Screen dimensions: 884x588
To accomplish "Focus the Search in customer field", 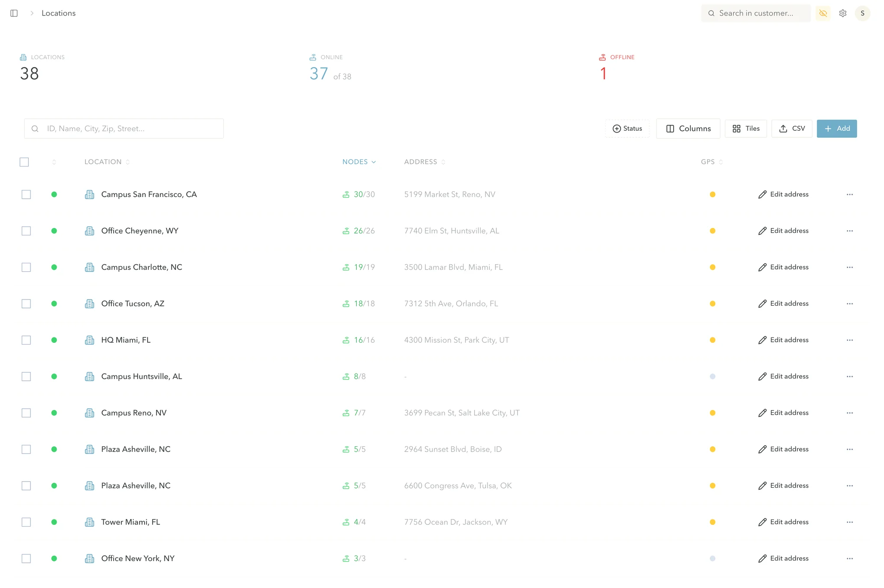I will (x=756, y=13).
